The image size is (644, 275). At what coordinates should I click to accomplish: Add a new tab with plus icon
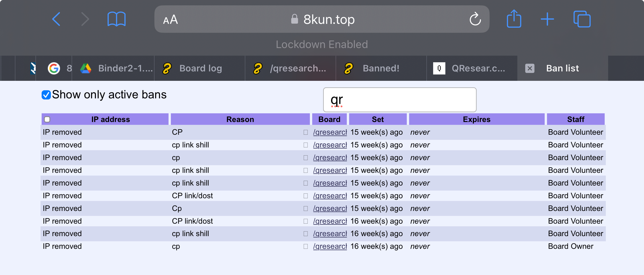coord(547,19)
